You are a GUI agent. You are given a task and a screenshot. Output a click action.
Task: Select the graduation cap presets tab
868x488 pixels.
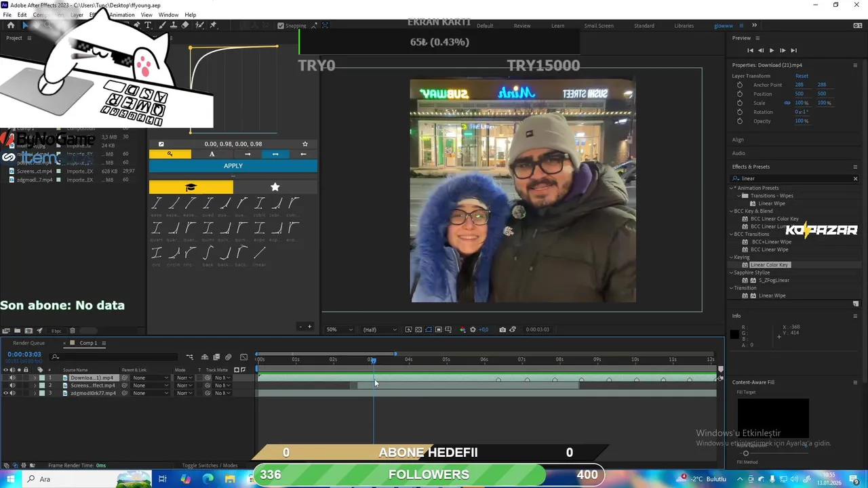coord(191,187)
